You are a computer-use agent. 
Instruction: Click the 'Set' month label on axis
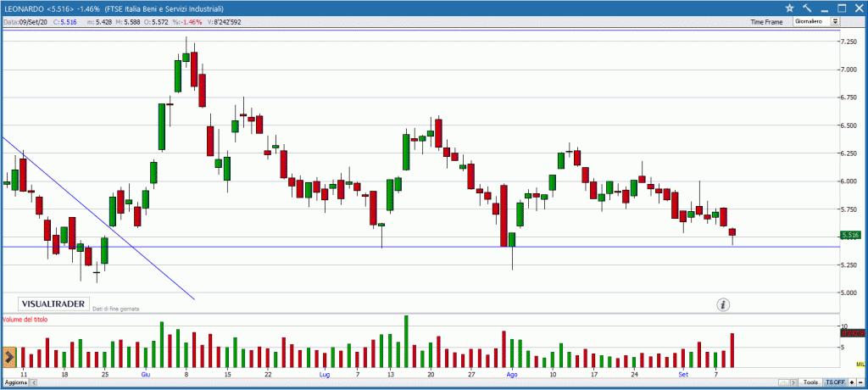pyautogui.click(x=683, y=375)
